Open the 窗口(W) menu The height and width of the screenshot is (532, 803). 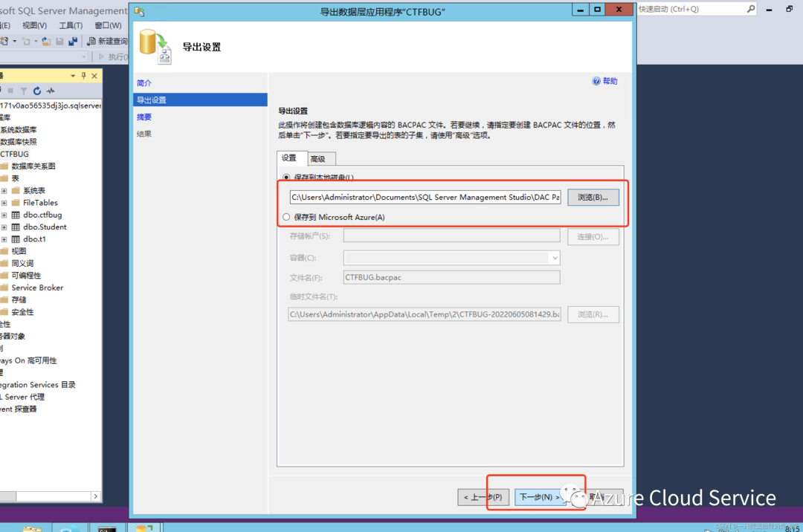pyautogui.click(x=108, y=25)
